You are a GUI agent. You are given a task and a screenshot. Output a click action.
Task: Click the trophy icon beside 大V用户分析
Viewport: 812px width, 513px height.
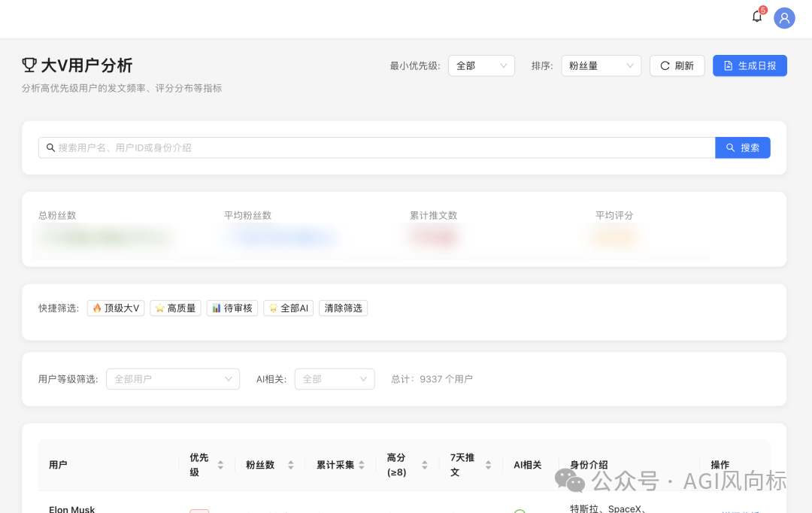29,65
